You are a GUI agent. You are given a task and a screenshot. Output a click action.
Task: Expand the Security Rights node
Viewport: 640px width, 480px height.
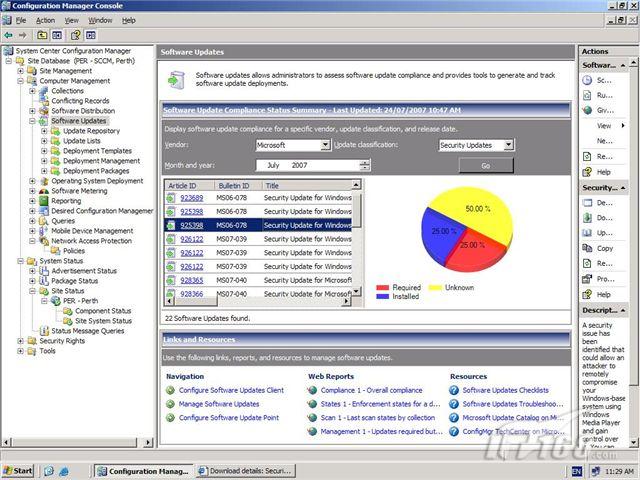coord(20,341)
